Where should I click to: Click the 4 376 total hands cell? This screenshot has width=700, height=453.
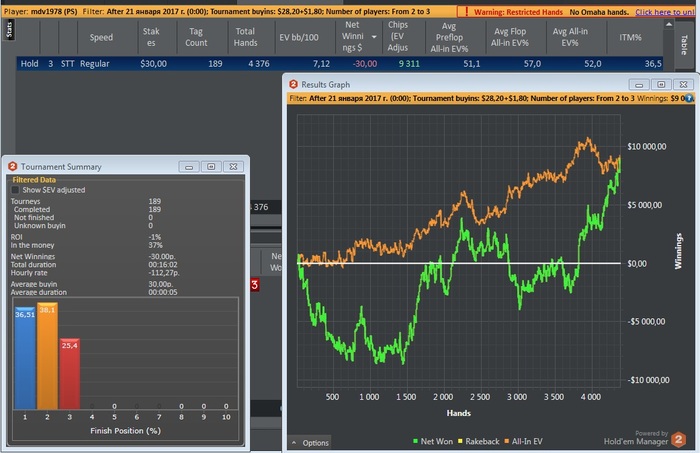pos(259,64)
